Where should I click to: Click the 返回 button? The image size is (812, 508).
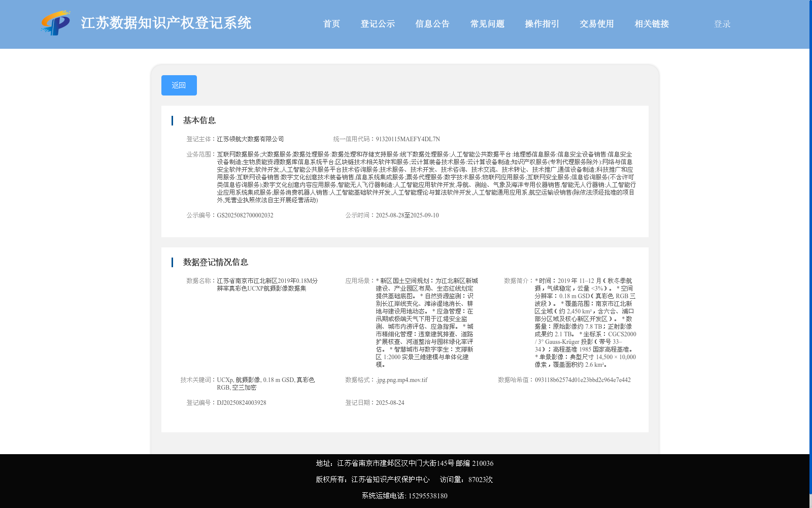(179, 85)
